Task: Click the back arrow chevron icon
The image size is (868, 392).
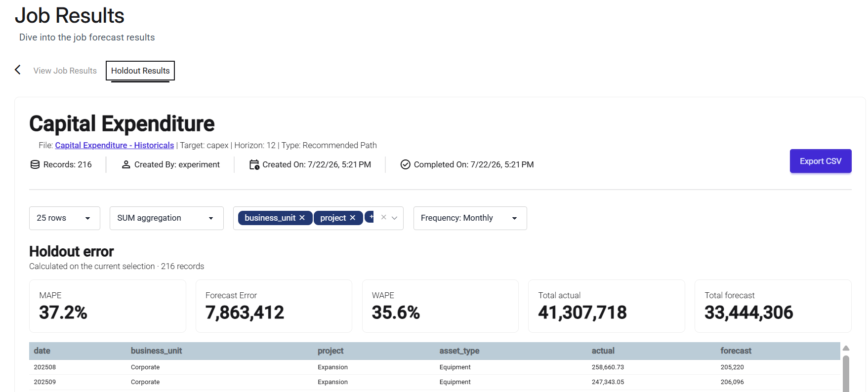Action: (x=18, y=70)
